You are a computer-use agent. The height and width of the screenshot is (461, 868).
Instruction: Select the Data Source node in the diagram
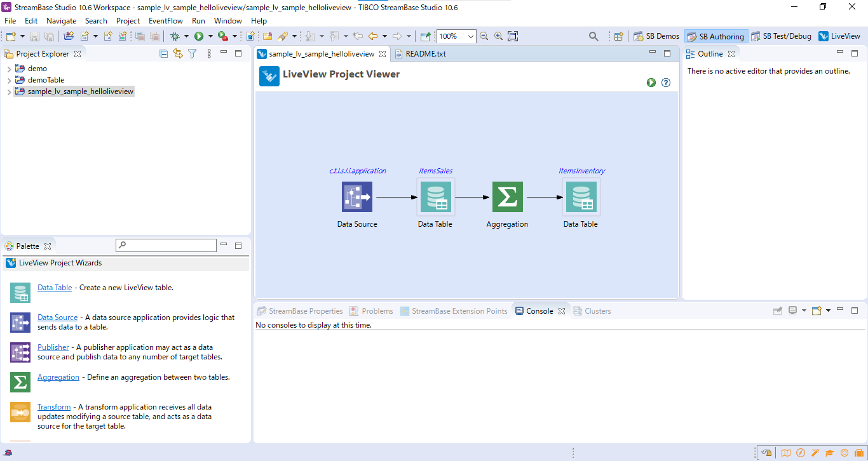click(357, 197)
